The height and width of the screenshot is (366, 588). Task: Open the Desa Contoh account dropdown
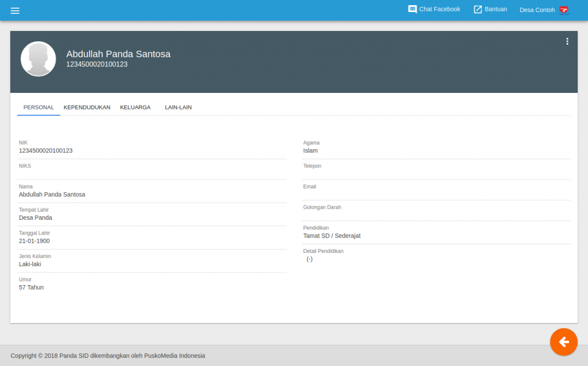click(x=544, y=10)
